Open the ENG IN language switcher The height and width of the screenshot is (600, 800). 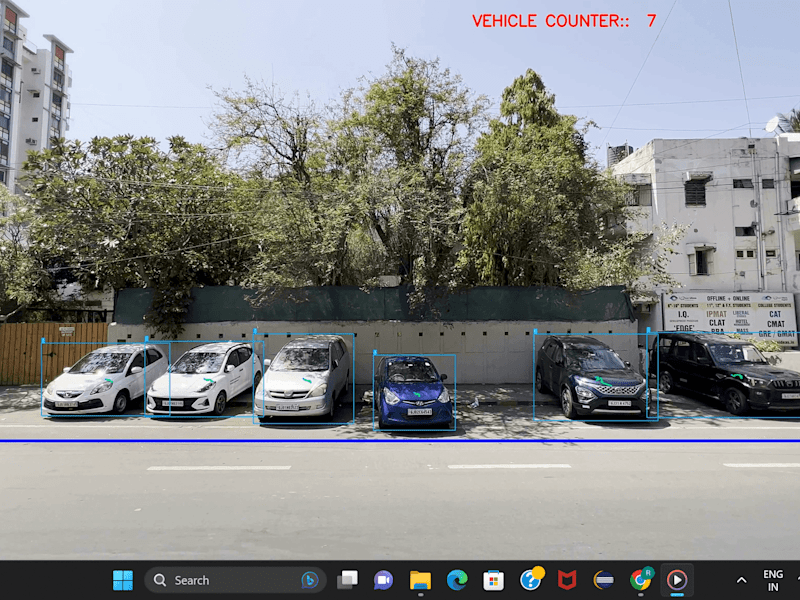coord(773,581)
